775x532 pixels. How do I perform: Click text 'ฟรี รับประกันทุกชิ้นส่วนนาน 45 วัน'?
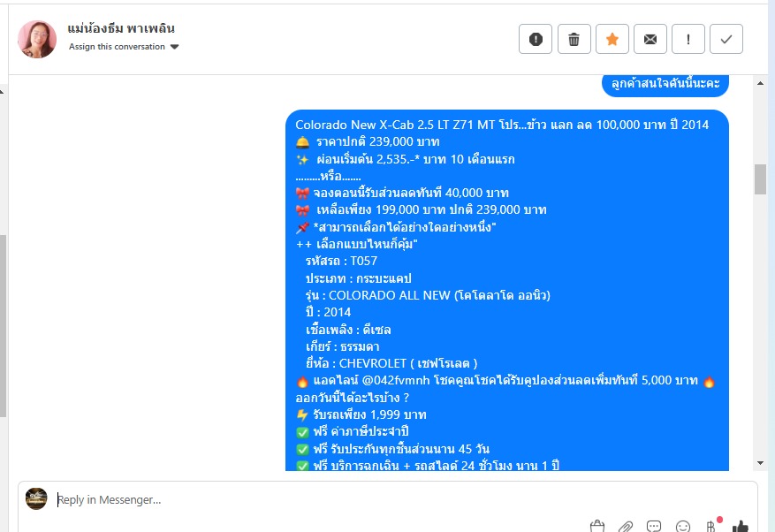pos(401,449)
